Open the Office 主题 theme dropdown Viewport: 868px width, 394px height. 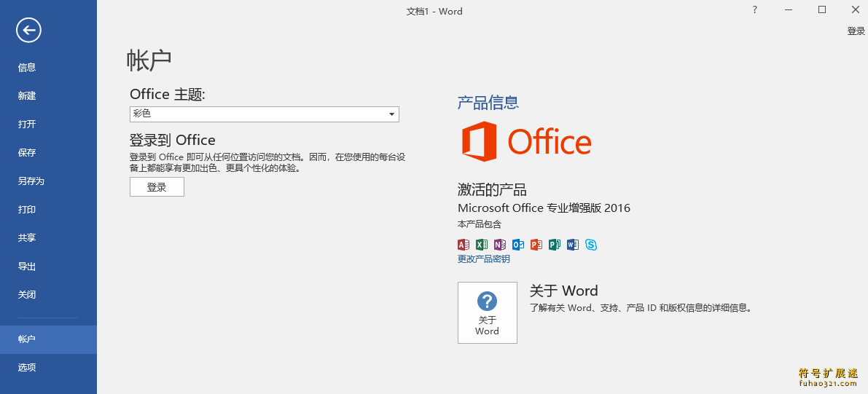264,114
